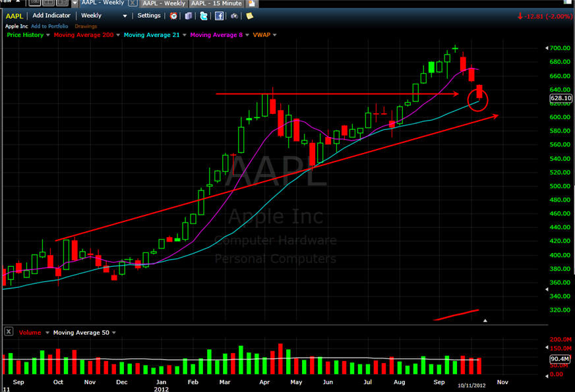The image size is (575, 392).
Task: Click the 400.00 price axis label
Action: click(560, 255)
